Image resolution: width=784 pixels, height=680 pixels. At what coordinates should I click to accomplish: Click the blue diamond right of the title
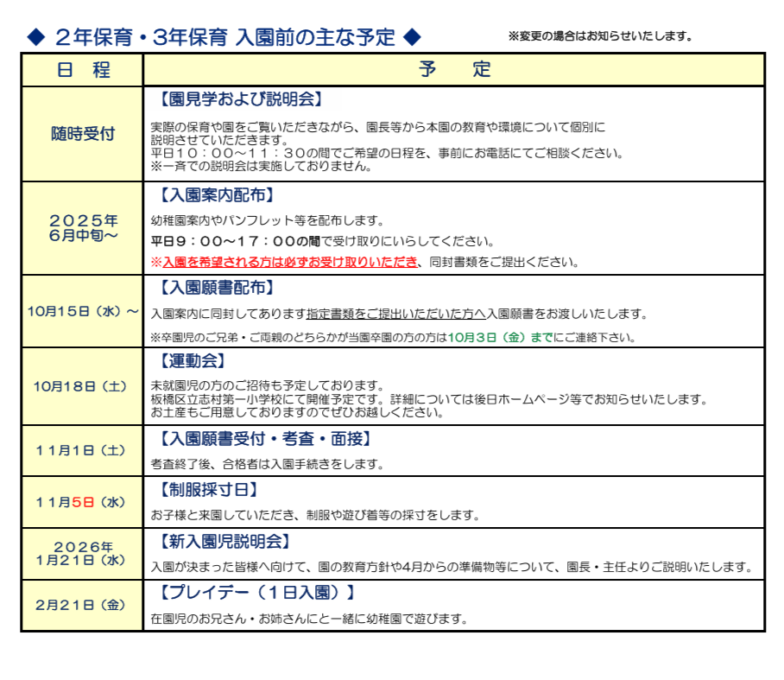point(412,36)
